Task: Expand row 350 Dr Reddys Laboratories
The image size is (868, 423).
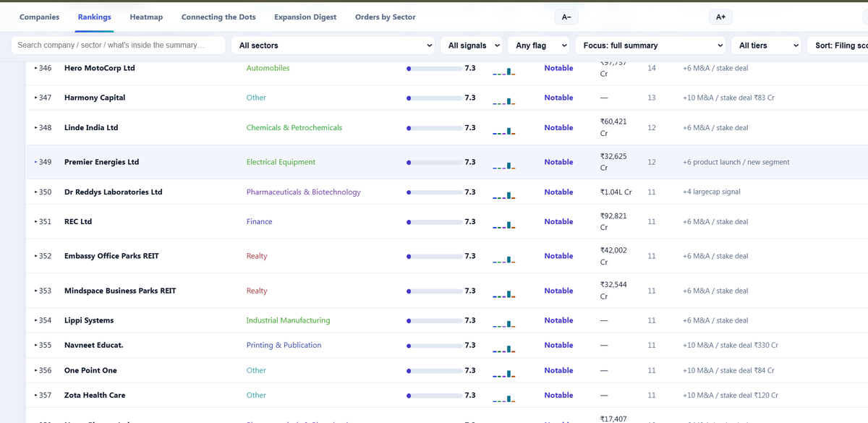Action: pos(36,192)
